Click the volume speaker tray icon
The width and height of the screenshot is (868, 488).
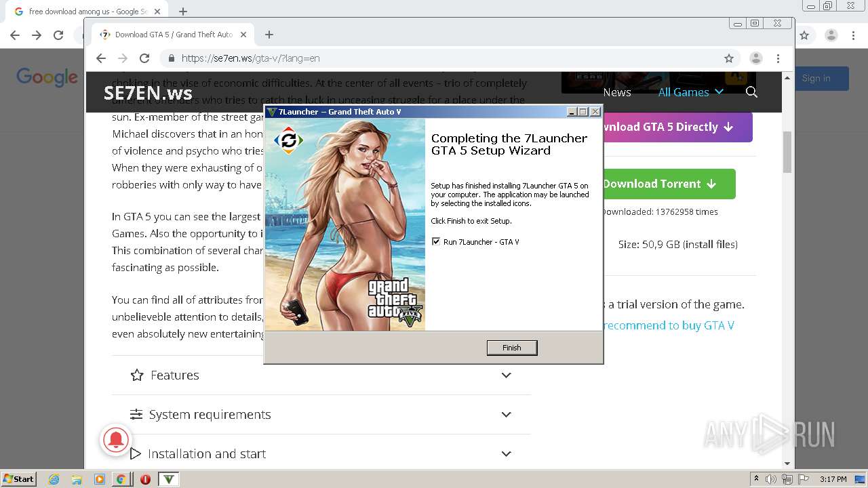[x=771, y=479]
